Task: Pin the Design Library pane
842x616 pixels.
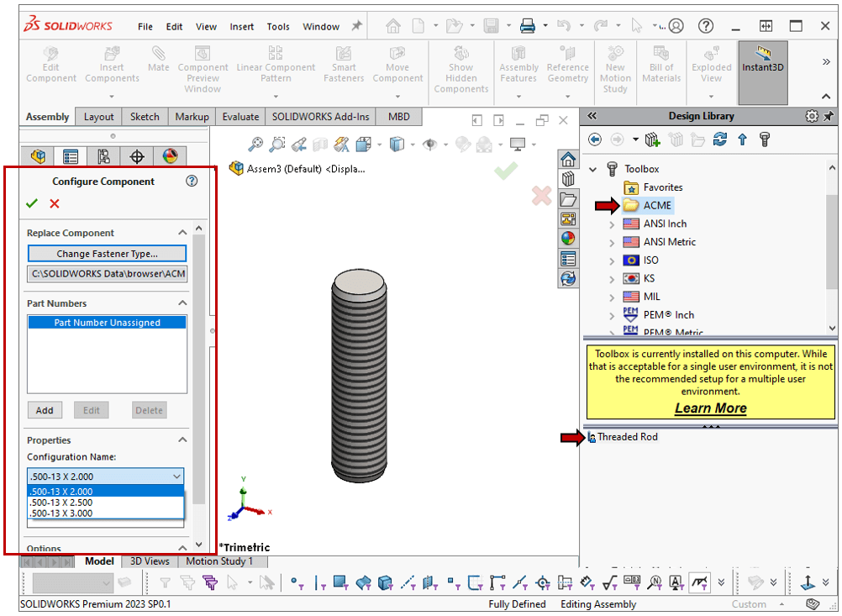Action: (829, 118)
